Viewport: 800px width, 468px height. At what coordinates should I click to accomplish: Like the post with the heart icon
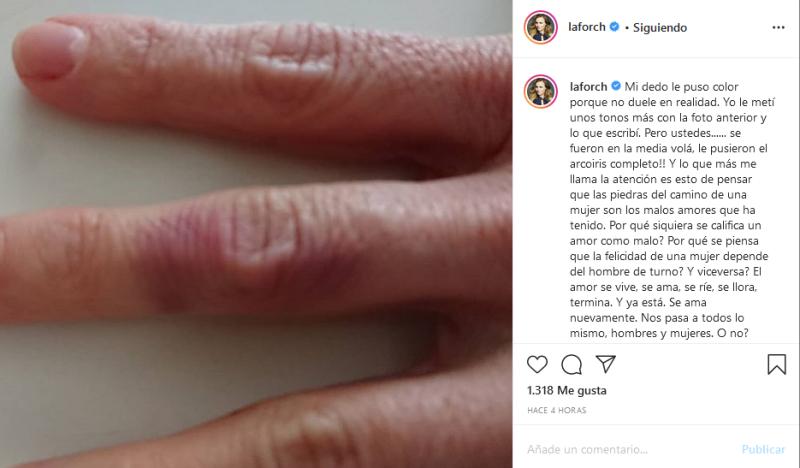537,364
